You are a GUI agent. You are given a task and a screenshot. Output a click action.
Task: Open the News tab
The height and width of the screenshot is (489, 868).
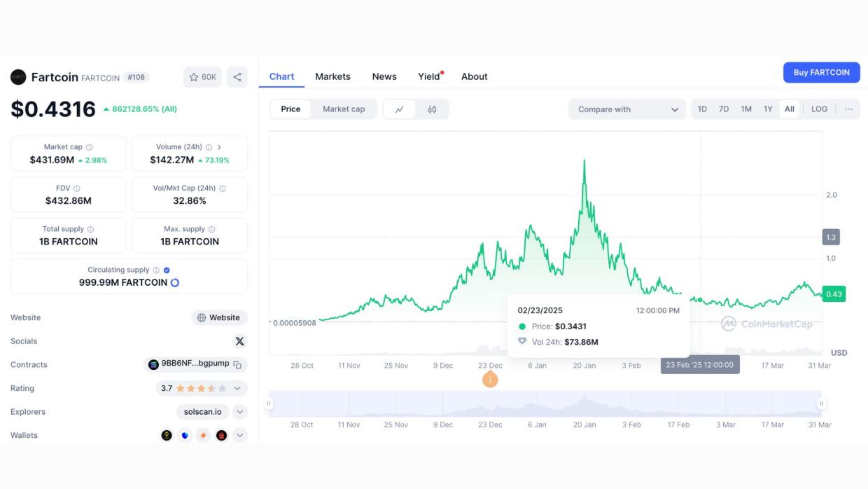click(x=384, y=76)
